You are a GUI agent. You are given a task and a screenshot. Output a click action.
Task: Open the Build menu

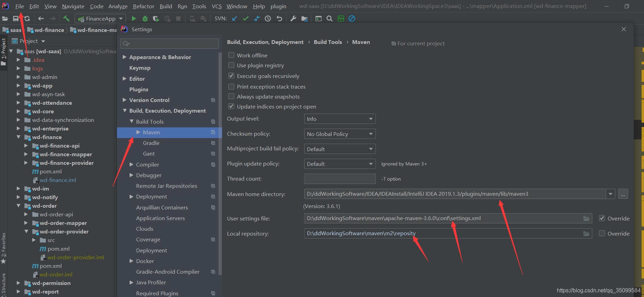166,6
